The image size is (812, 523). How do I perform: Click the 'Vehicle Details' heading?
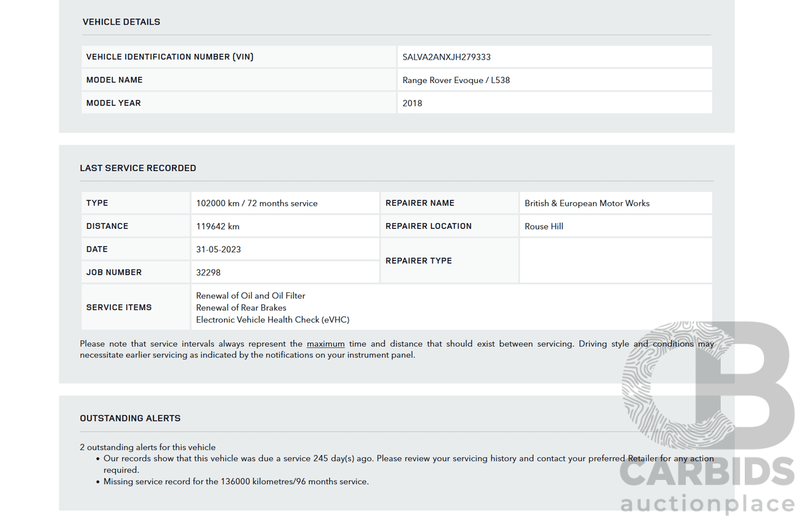click(x=121, y=22)
